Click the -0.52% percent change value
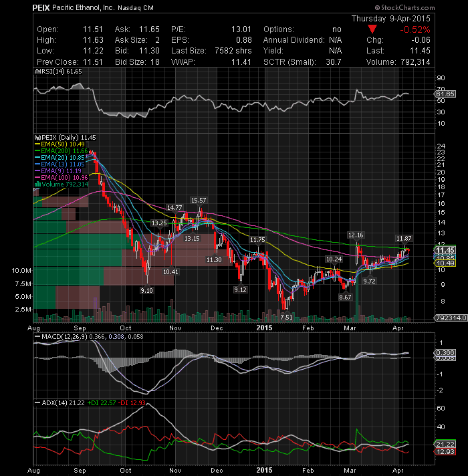Screen dimensions: 468x476 415,29
